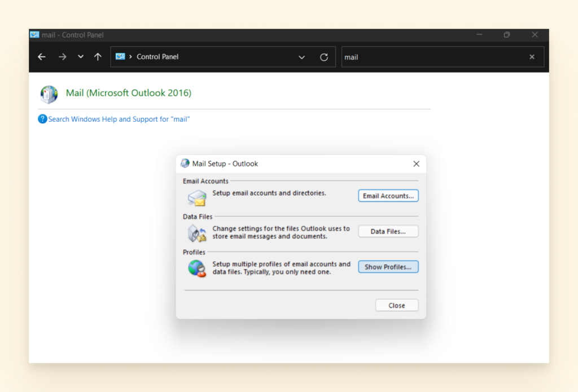Search Windows Help and Support for "mail"
This screenshot has width=578, height=392.
(x=119, y=120)
